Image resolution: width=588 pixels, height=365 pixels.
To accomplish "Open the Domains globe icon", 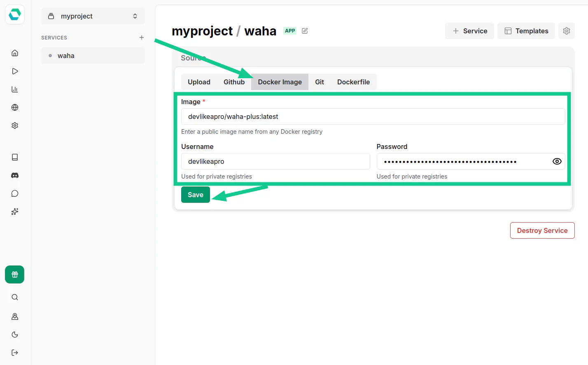I will (x=14, y=107).
